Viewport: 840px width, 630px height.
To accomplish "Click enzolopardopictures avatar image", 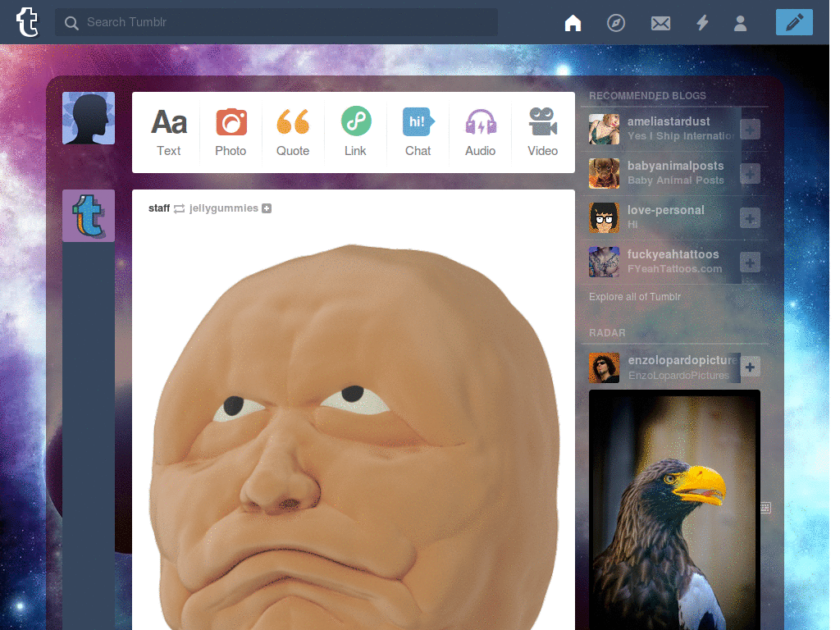I will point(604,367).
